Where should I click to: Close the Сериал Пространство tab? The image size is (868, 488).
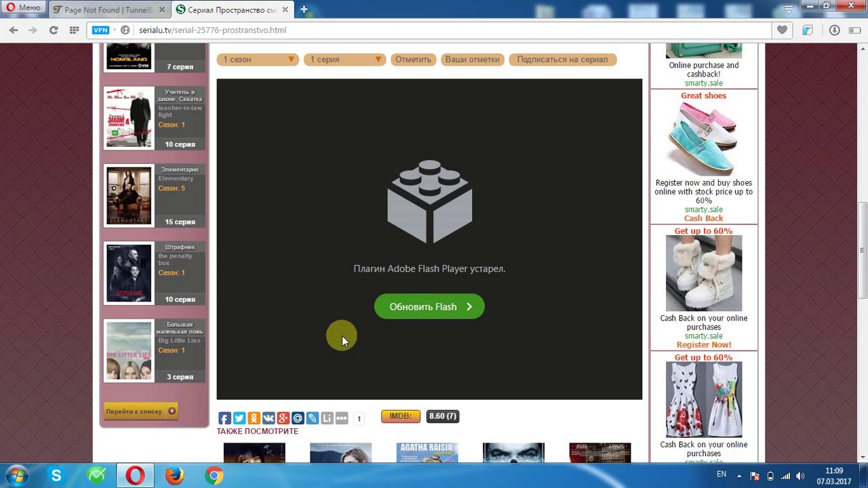285,9
